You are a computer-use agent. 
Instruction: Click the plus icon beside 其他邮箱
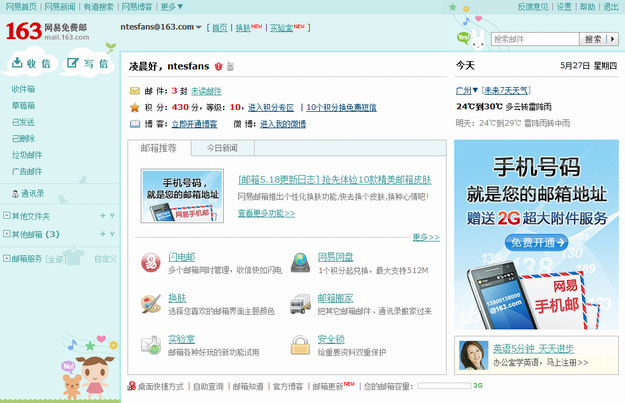point(102,234)
